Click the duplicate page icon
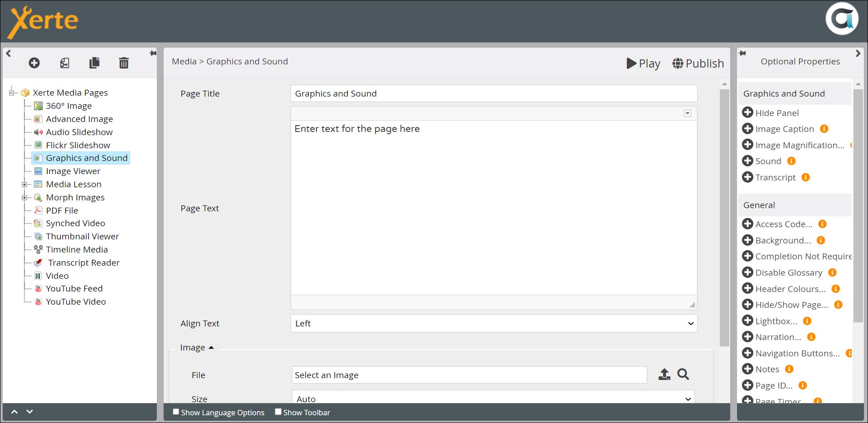This screenshot has height=423, width=868. tap(94, 63)
